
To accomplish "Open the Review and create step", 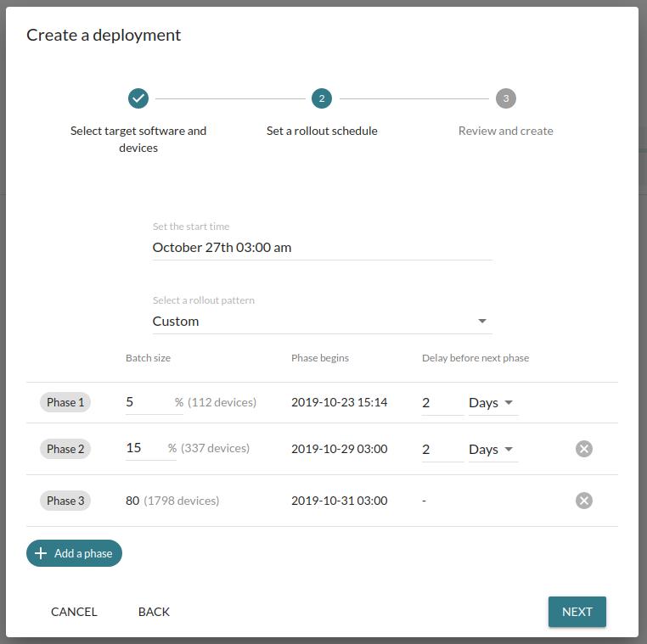I will tap(506, 131).
